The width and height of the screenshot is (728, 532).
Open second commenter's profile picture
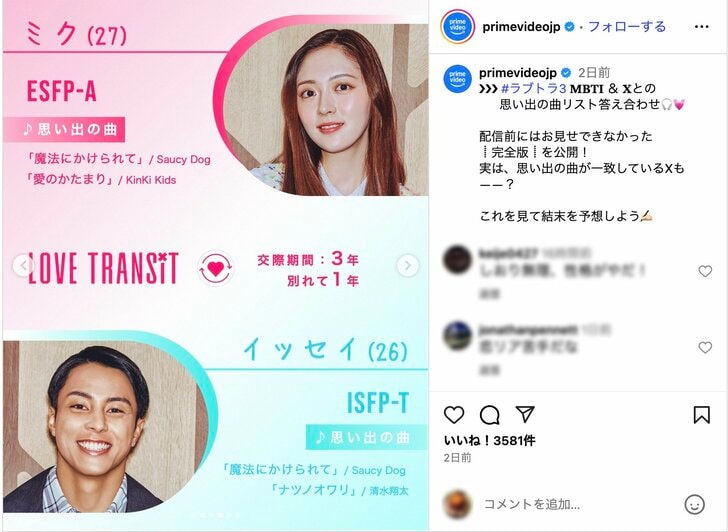[x=457, y=335]
